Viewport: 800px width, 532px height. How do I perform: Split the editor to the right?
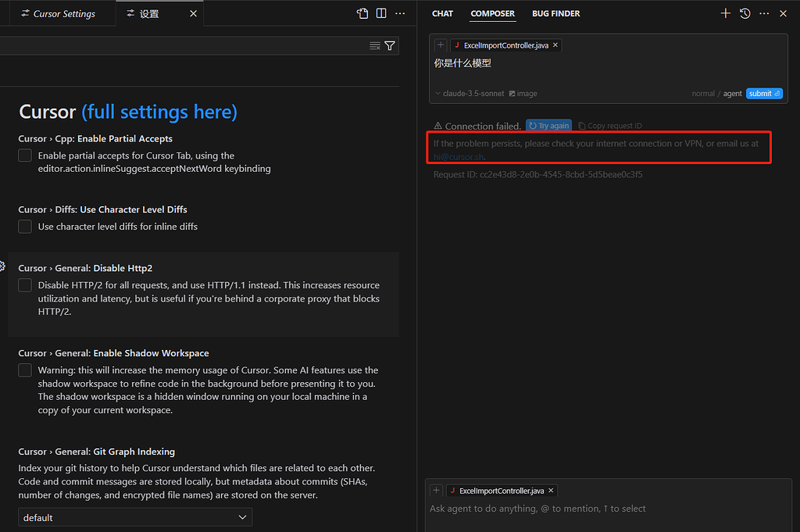coord(381,14)
